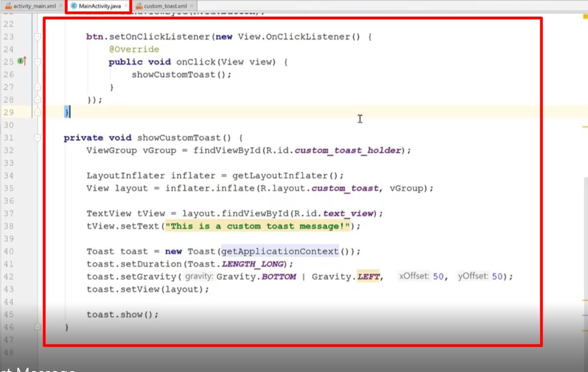Click line number 45 in the gutter

[x=8, y=315]
